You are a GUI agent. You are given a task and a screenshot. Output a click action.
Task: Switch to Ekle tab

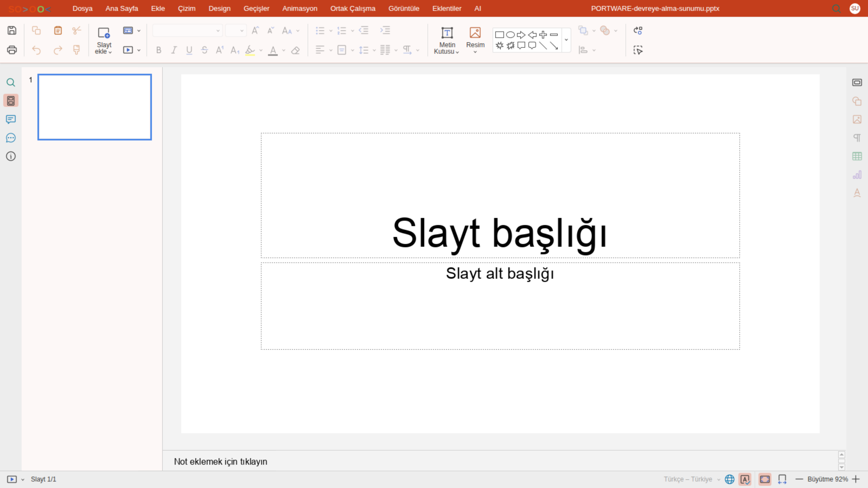click(158, 8)
